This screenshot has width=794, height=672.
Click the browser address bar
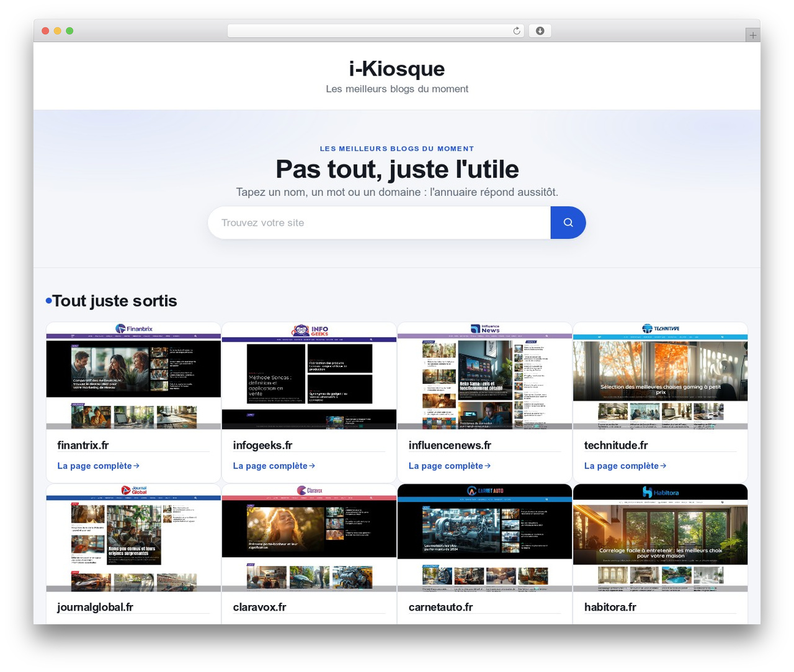(x=376, y=31)
